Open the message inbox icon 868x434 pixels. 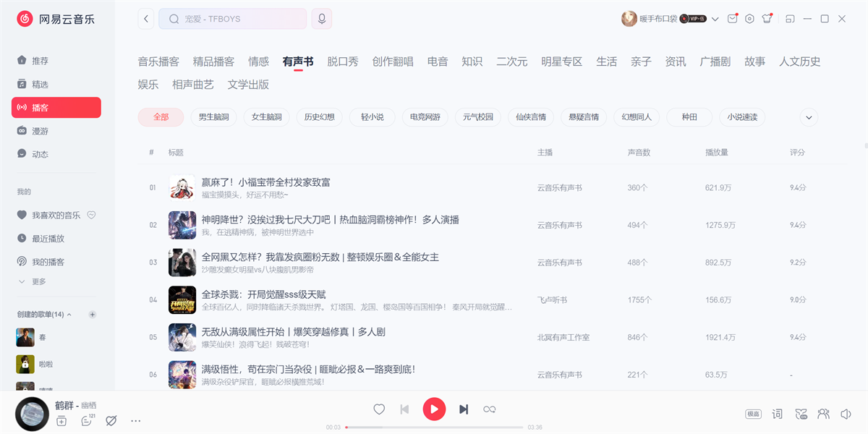coord(732,18)
